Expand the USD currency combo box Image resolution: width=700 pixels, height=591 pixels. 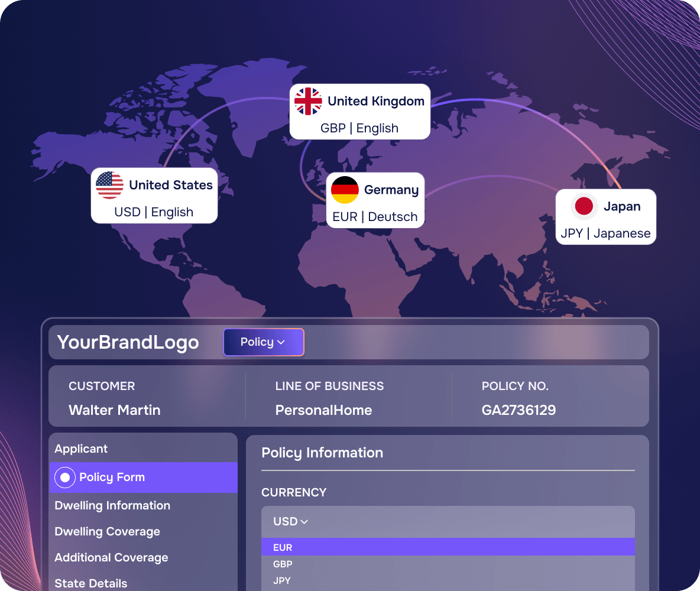pos(448,522)
